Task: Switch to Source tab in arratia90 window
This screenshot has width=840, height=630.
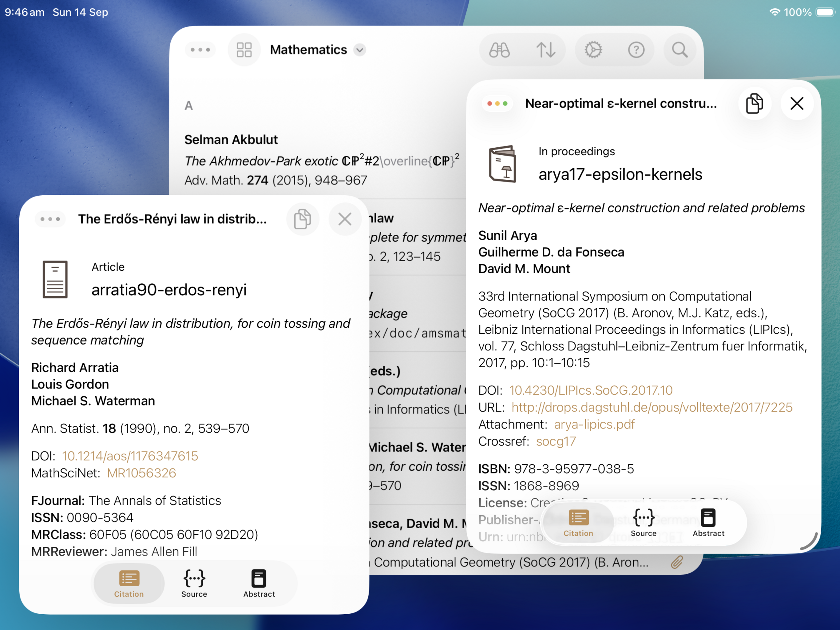Action: tap(194, 583)
